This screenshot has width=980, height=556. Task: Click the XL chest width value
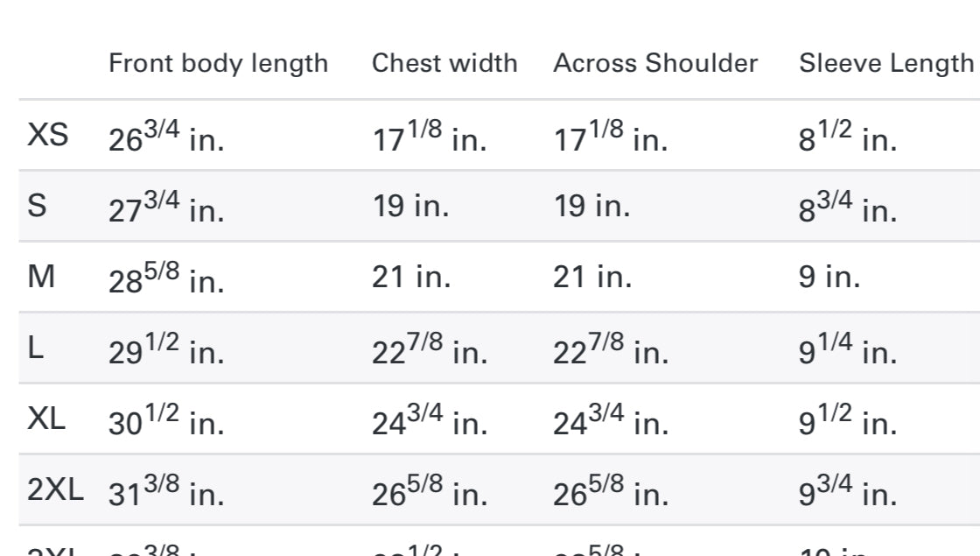click(430, 421)
